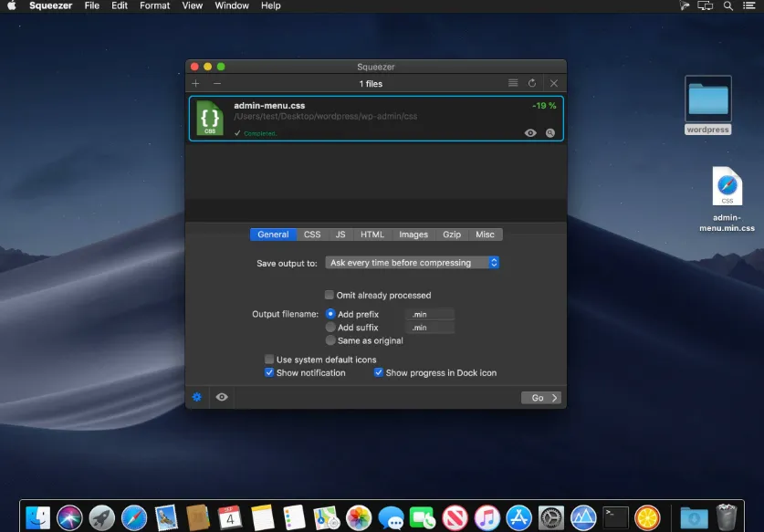Switch to the Images tab
764x532 pixels.
click(x=413, y=235)
